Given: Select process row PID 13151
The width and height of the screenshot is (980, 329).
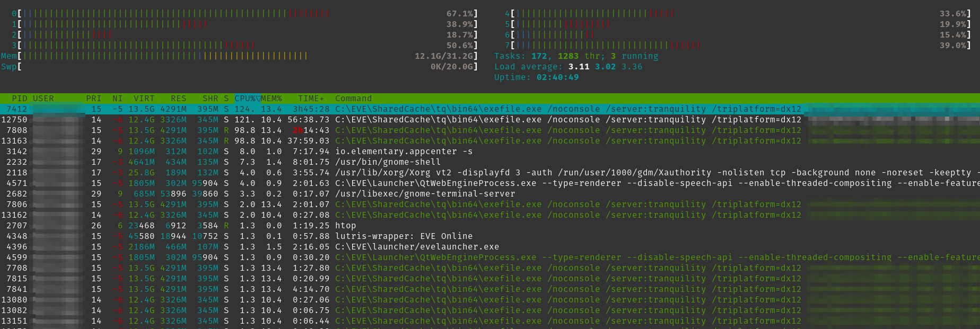Looking at the screenshot, I should tap(490, 321).
